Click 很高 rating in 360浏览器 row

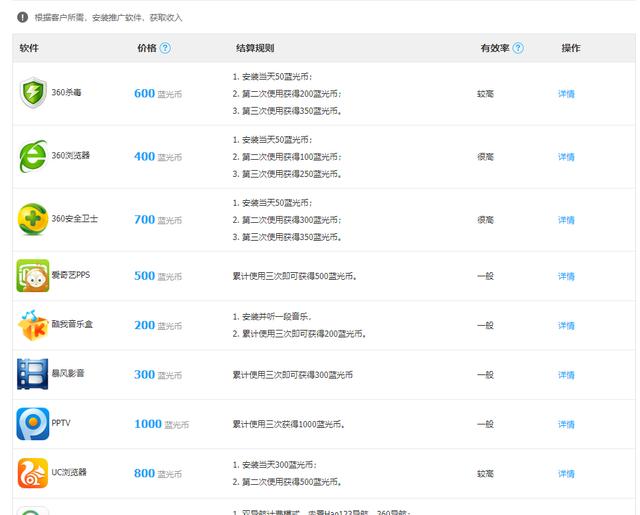point(485,157)
